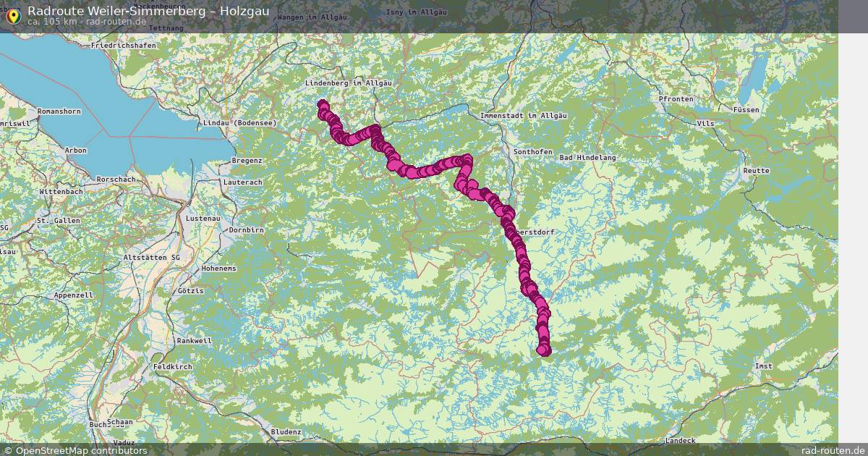Open the rad-routen.de link in the footer

tap(828, 450)
